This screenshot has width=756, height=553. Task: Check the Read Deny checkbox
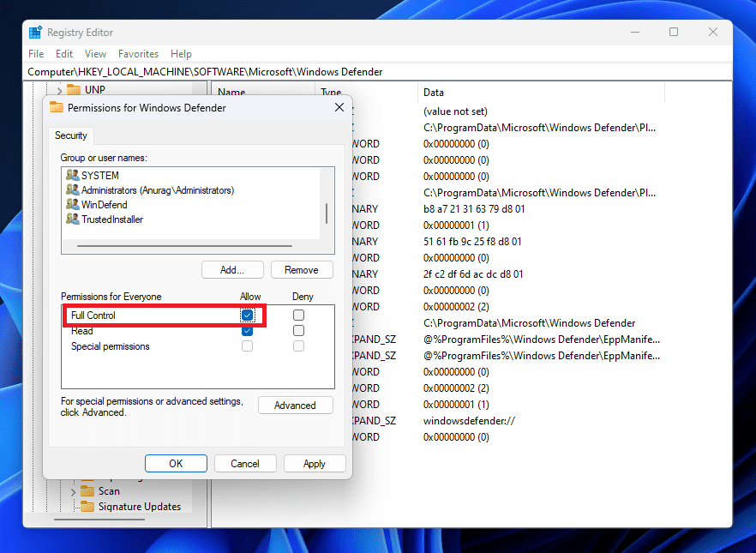(298, 331)
